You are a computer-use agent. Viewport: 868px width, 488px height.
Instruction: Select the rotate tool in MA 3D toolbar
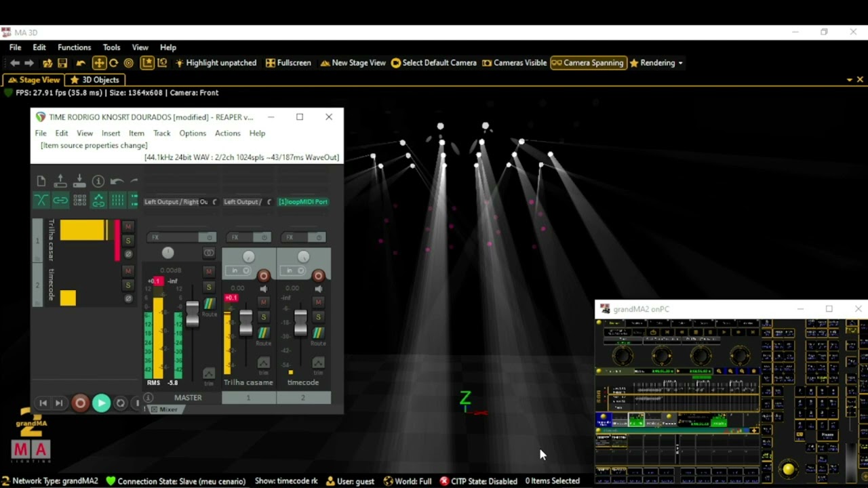click(x=113, y=63)
